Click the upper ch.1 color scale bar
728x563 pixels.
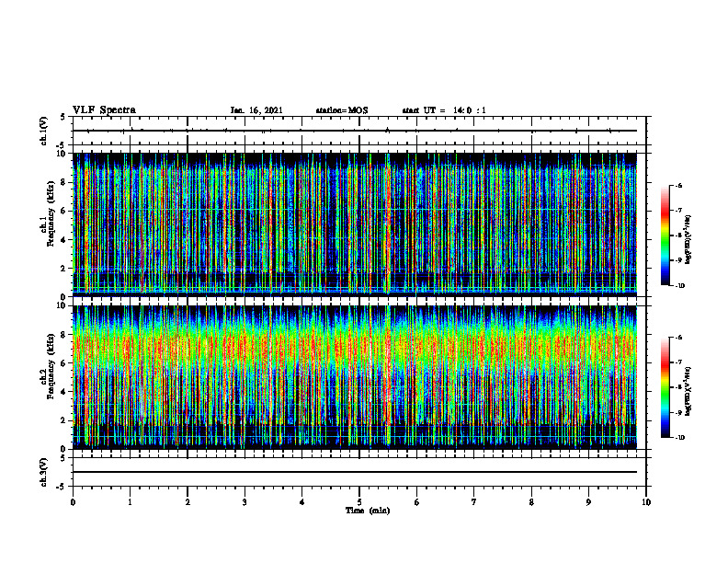click(x=665, y=236)
